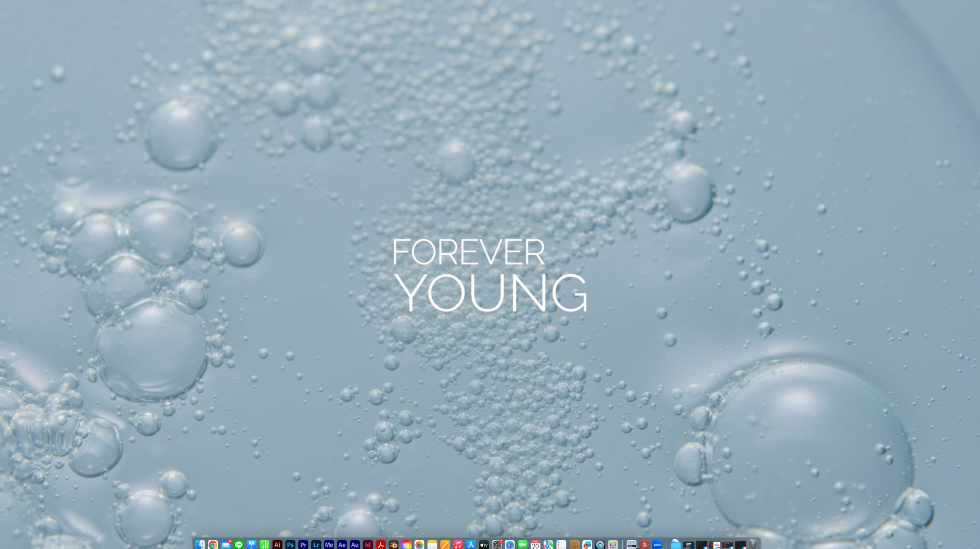Image resolution: width=980 pixels, height=549 pixels.
Task: Open the Mail app with unread badge
Action: coord(226,545)
